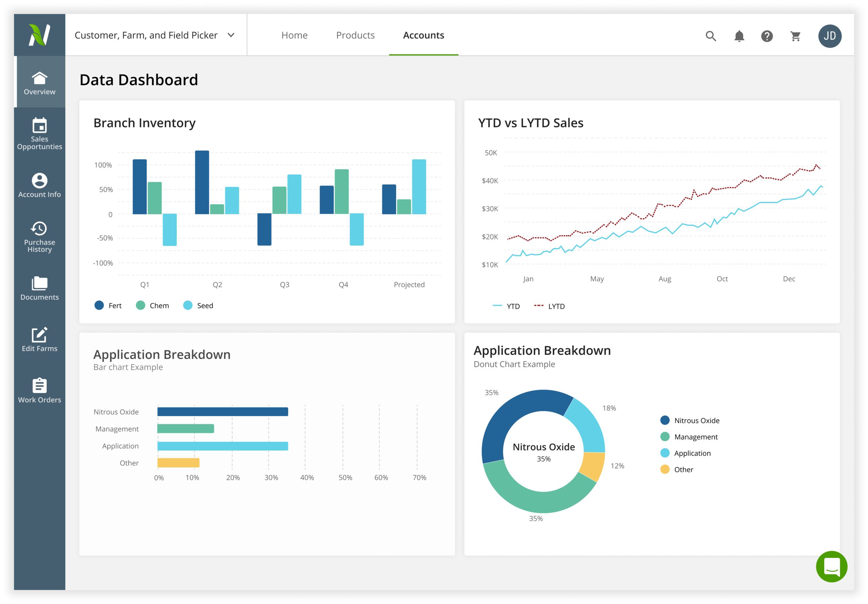Click the help question mark icon
Image resolution: width=868 pixels, height=604 pixels.
767,36
